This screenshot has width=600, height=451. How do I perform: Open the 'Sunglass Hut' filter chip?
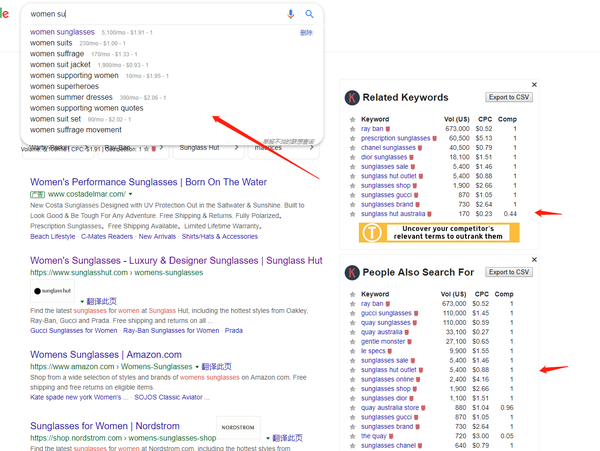(x=209, y=148)
